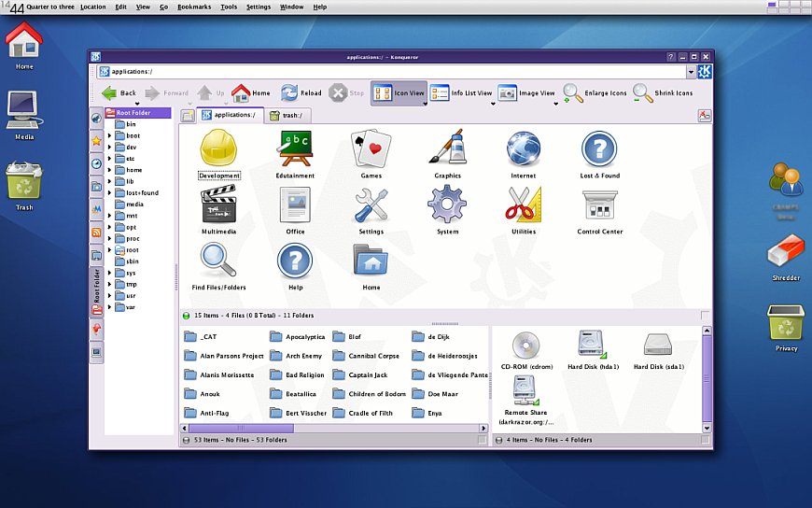Click down arrow of devices pane scrollbar
Image resolution: width=812 pixels, height=508 pixels.
[x=707, y=429]
